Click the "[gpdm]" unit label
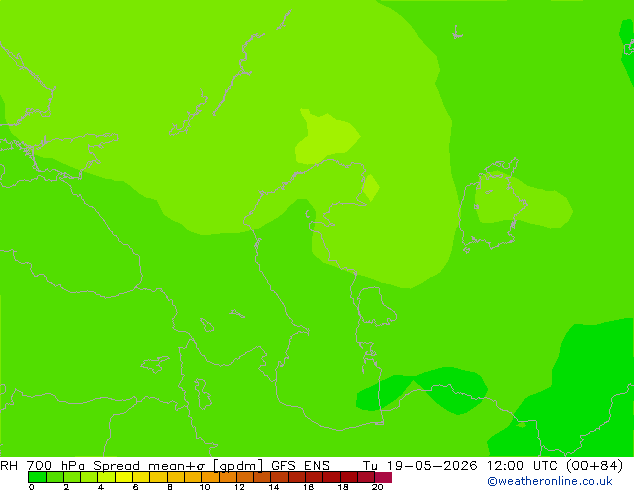634x490 pixels. (x=238, y=466)
